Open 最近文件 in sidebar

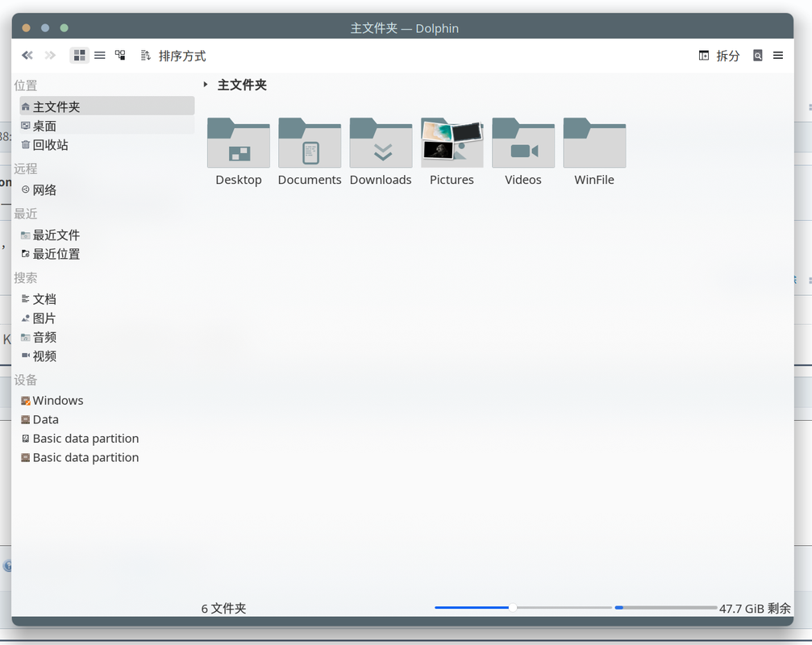click(107, 235)
